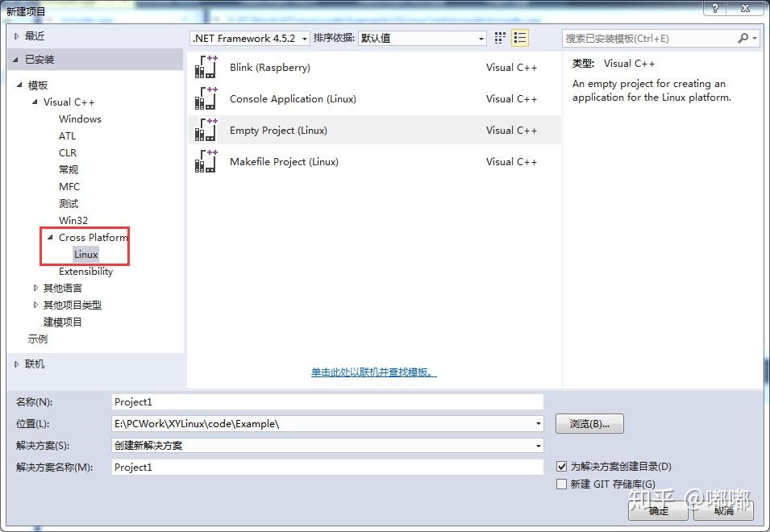Viewport: 770px width, 532px height.
Task: Select the Extensibility category
Action: click(x=85, y=271)
